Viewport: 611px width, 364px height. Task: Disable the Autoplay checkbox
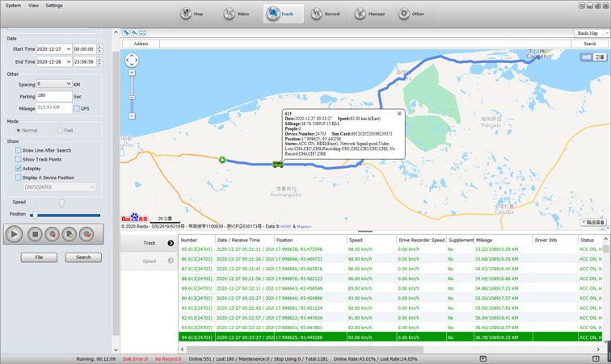tap(19, 168)
